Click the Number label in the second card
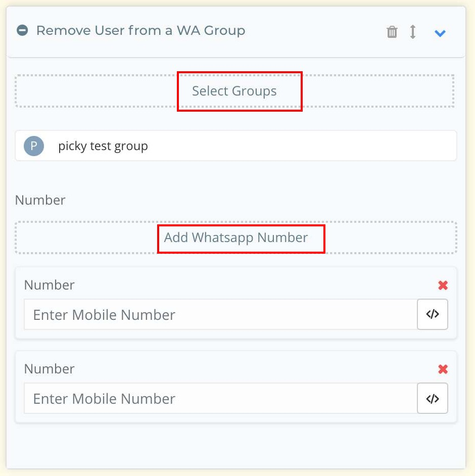This screenshot has width=475, height=476. pyautogui.click(x=50, y=369)
